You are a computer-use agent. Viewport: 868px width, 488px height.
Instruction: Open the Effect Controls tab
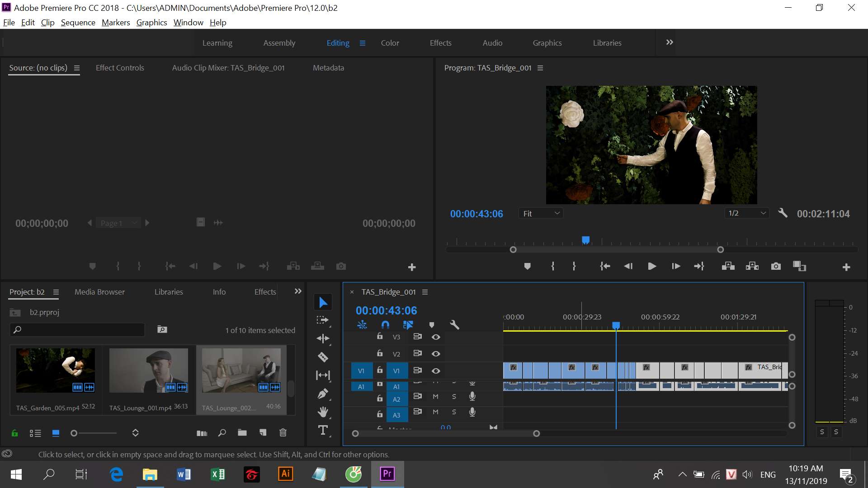pos(120,68)
